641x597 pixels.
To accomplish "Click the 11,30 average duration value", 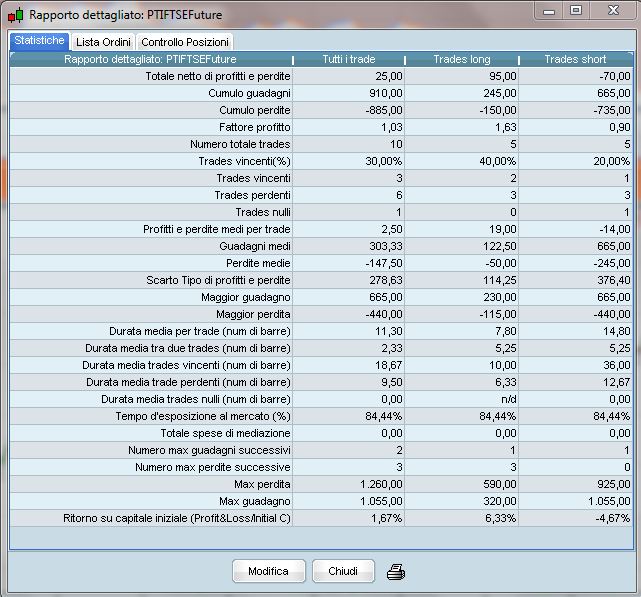I will click(x=389, y=331).
